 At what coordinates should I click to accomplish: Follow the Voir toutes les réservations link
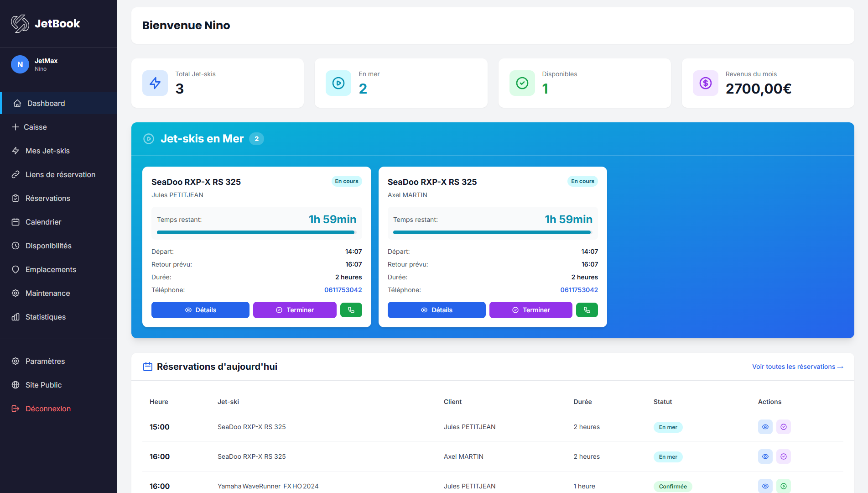click(x=797, y=367)
